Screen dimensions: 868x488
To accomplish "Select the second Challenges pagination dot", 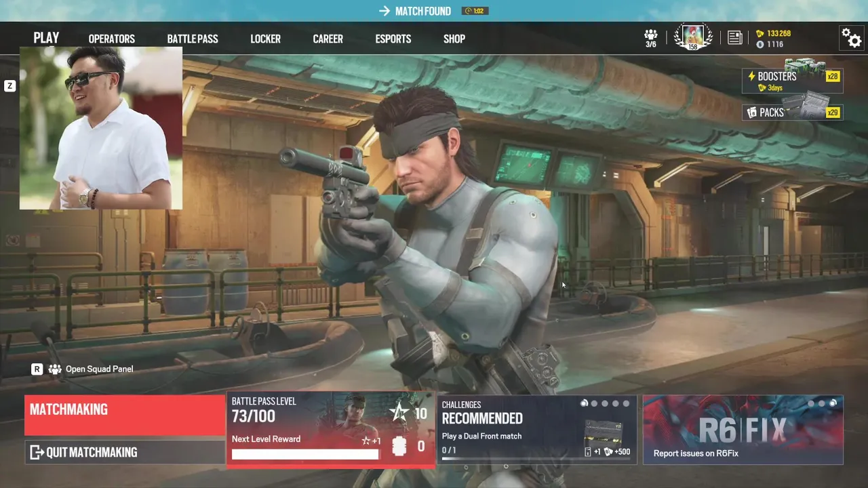I will pyautogui.click(x=595, y=403).
